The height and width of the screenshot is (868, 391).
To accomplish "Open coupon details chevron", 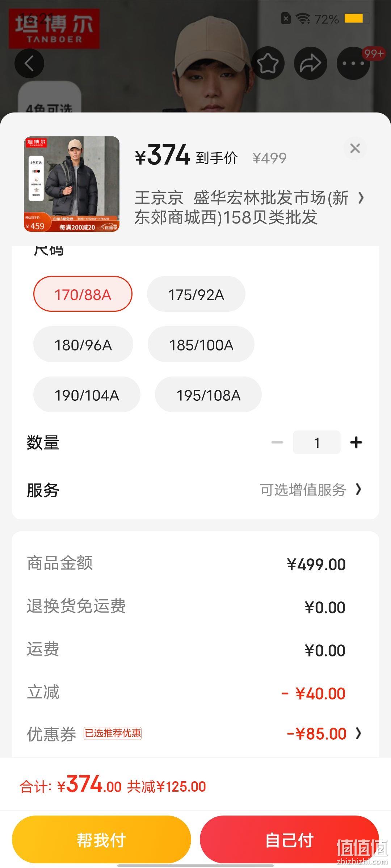I will click(x=358, y=733).
